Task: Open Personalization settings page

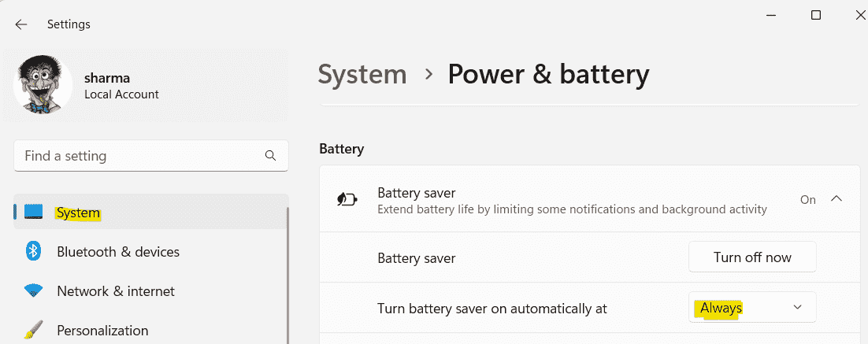Action: click(102, 331)
